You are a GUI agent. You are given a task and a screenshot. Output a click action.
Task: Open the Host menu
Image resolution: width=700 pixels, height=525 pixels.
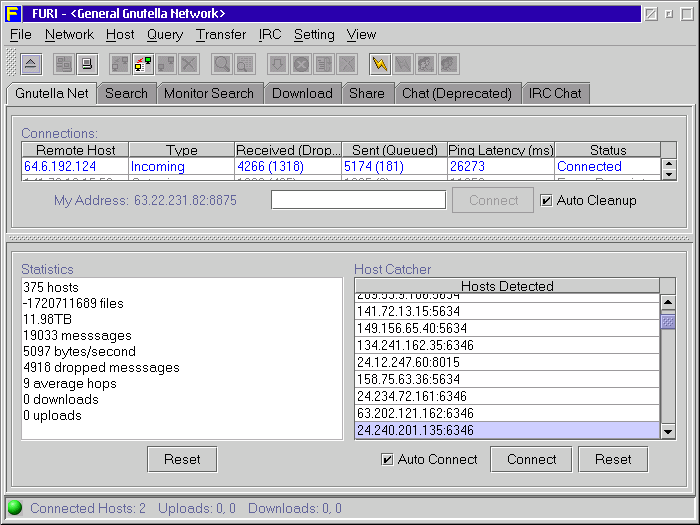click(x=120, y=34)
